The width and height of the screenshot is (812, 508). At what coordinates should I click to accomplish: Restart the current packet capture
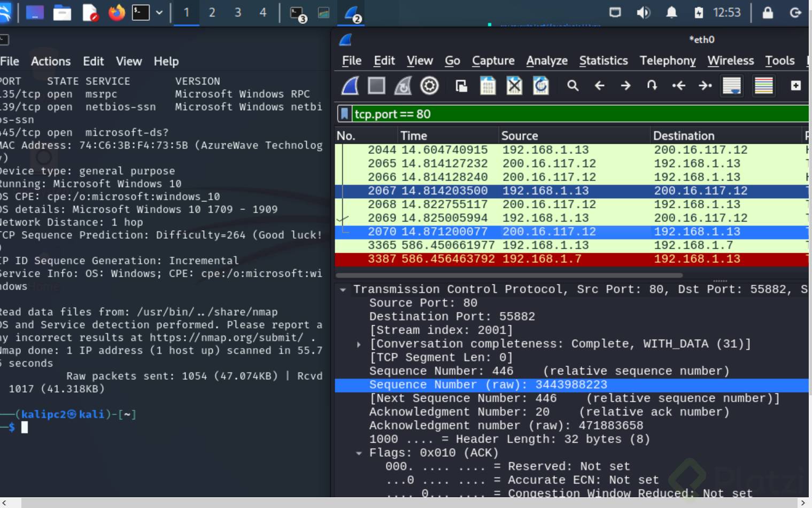(x=403, y=85)
